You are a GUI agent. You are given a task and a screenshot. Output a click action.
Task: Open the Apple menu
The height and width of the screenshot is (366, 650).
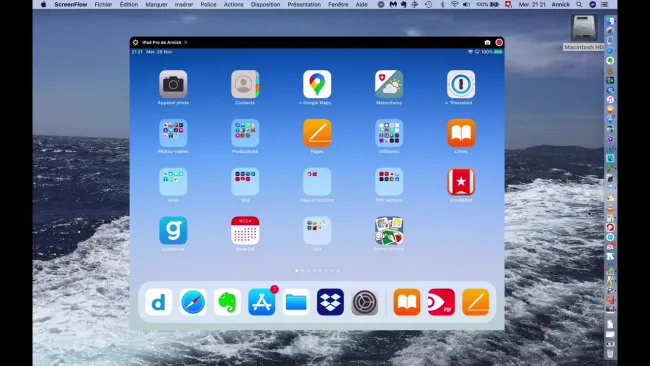[44, 5]
